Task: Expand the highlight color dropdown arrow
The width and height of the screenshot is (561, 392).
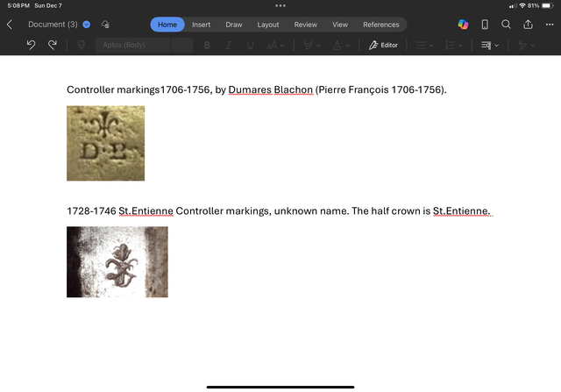Action: [x=318, y=46]
